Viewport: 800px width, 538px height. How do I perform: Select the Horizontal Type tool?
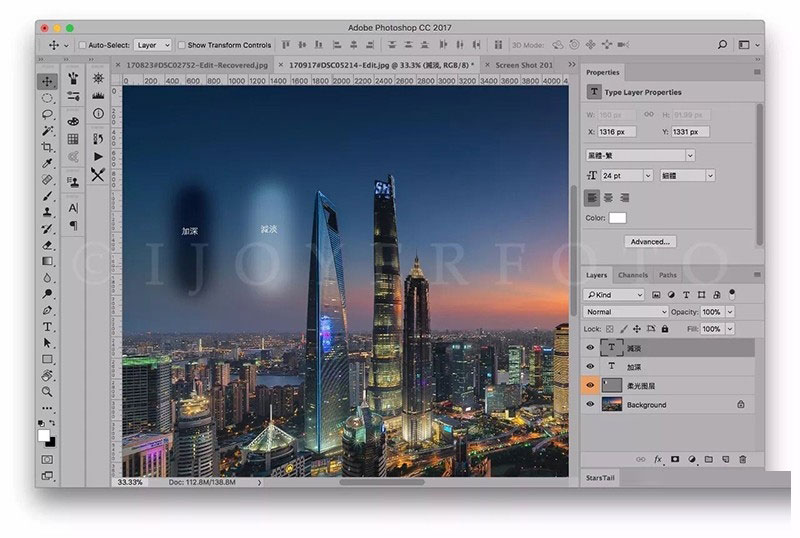47,327
